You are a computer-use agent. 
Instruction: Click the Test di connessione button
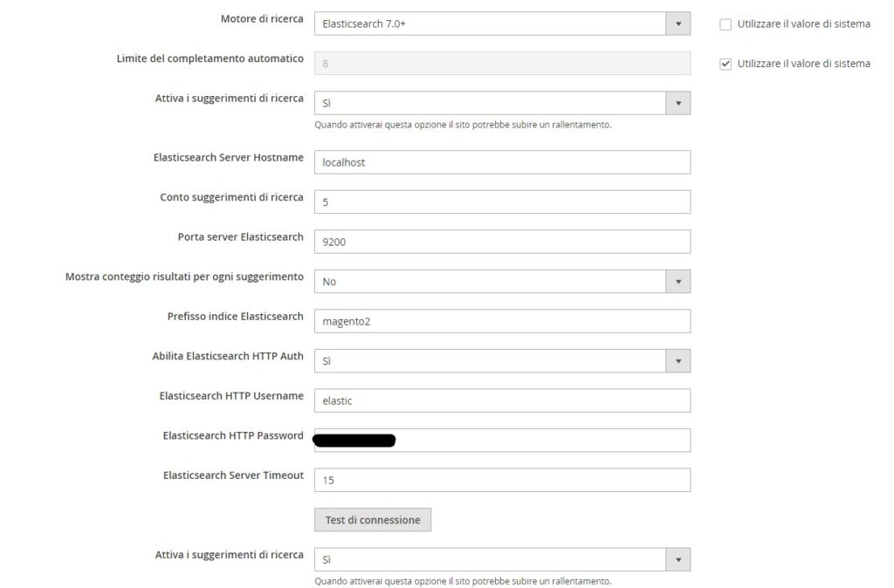click(x=373, y=519)
